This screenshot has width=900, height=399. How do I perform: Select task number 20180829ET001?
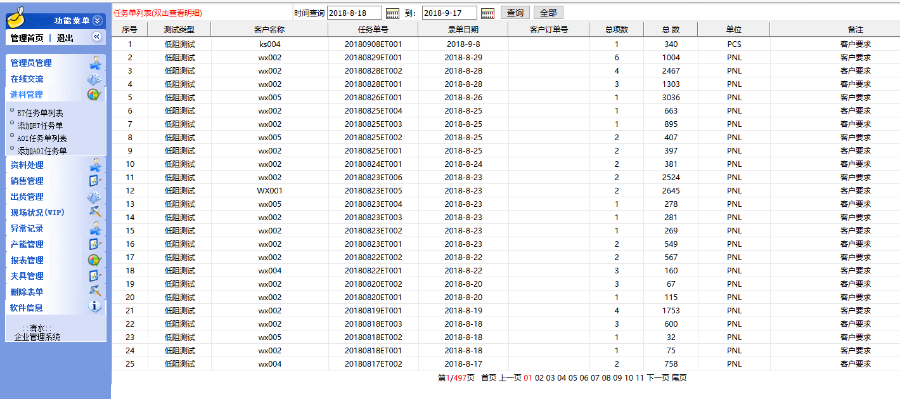click(373, 57)
